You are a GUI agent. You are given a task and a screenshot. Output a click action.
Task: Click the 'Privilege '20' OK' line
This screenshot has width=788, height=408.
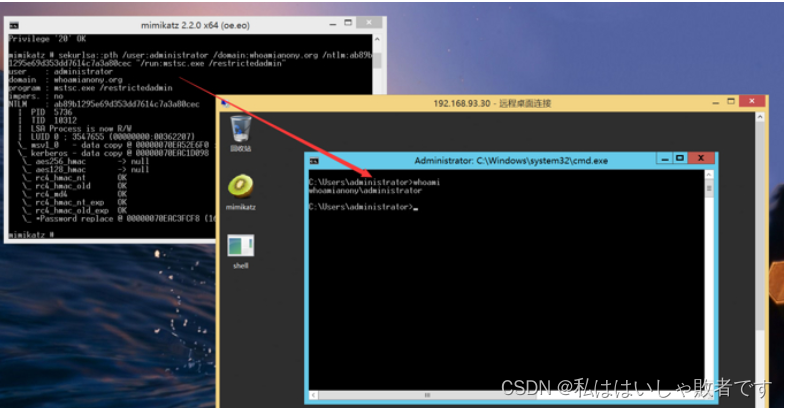tap(47, 39)
